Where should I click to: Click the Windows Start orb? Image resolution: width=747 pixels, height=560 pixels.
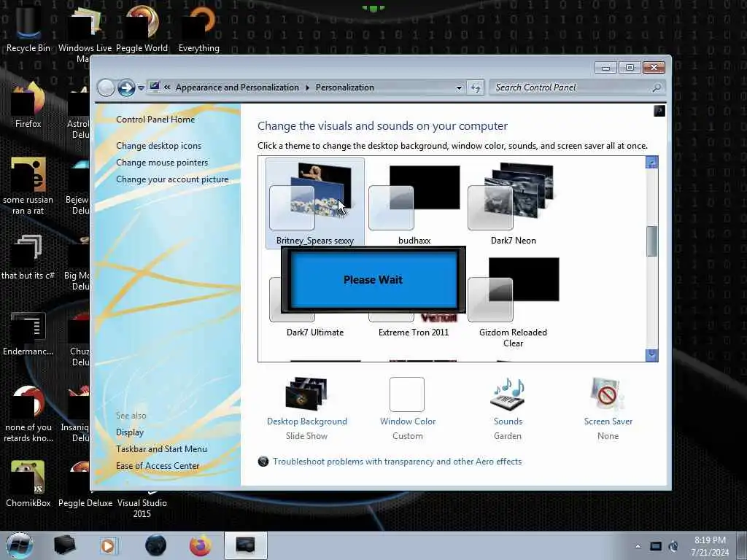pos(20,545)
